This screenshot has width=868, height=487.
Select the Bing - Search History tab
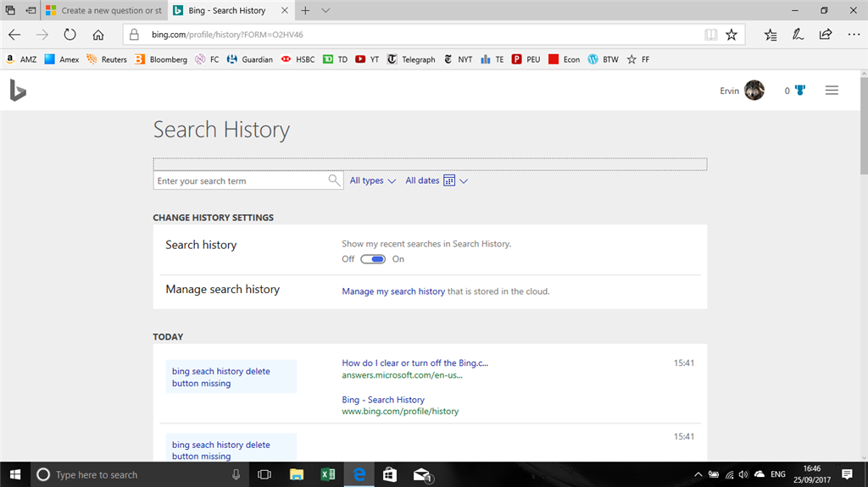pos(227,10)
